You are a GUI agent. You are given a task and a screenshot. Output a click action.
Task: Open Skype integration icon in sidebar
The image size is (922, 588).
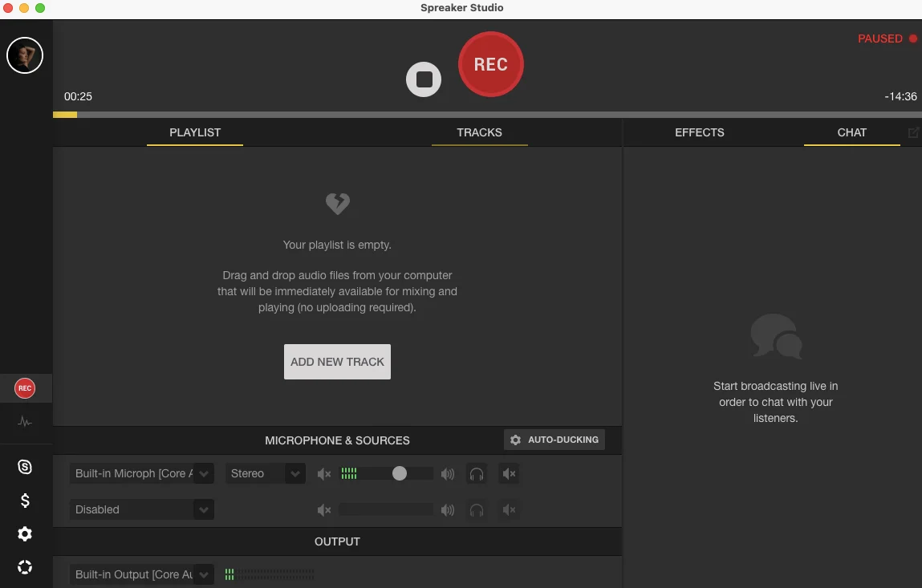(x=25, y=467)
